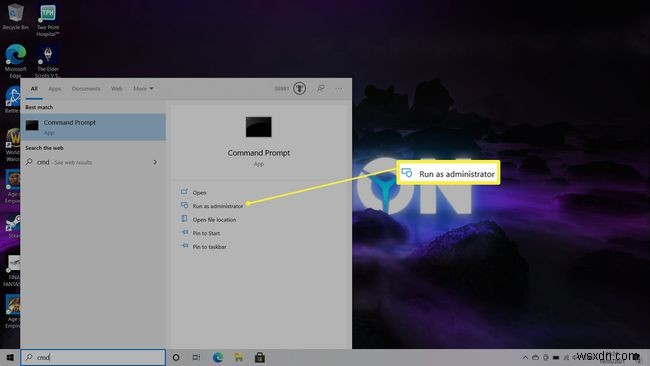
Task: Launch The Elder Scrolls V shortcut
Action: [48, 61]
